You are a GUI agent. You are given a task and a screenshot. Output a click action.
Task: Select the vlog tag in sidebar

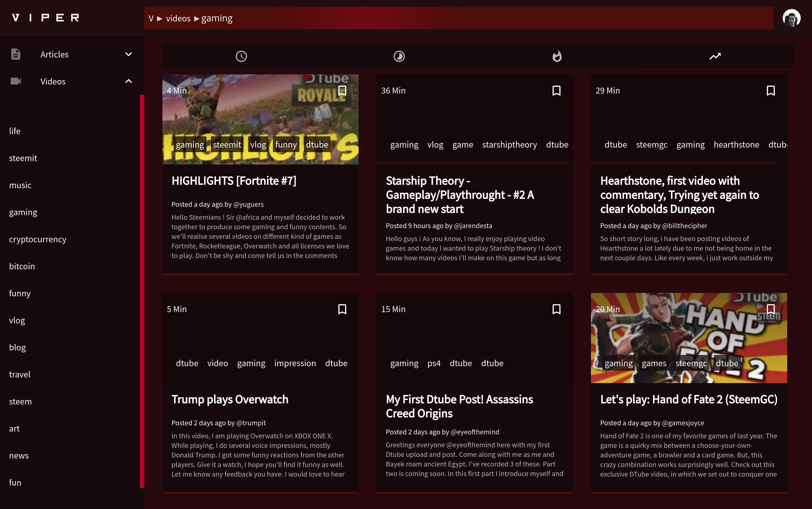click(17, 321)
